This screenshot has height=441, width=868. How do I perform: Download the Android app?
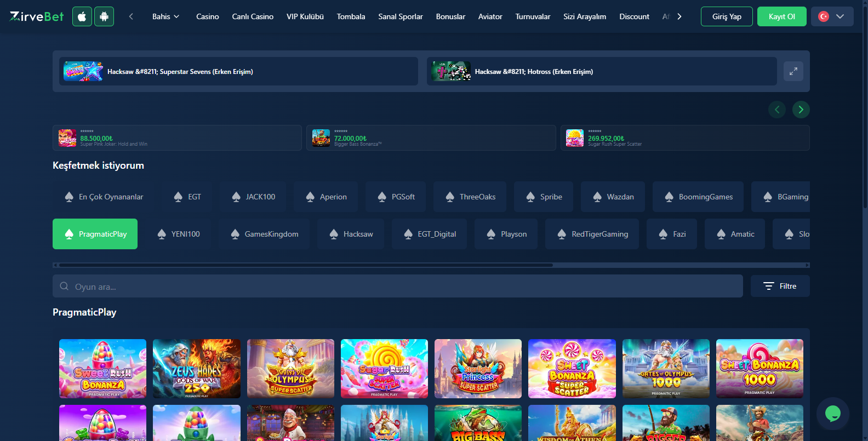coord(104,16)
